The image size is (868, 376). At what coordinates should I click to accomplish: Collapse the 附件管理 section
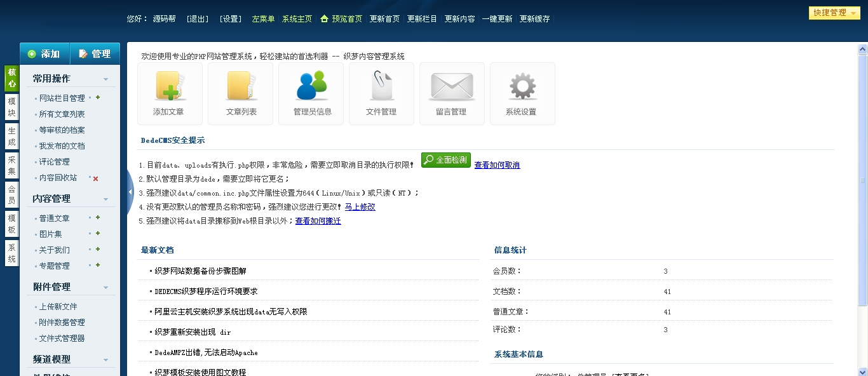pyautogui.click(x=106, y=288)
